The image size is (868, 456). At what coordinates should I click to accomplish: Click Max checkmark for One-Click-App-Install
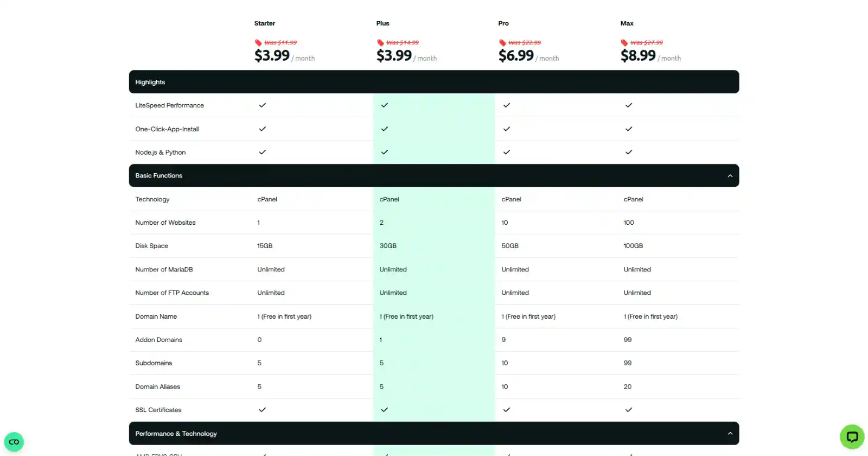click(x=629, y=129)
